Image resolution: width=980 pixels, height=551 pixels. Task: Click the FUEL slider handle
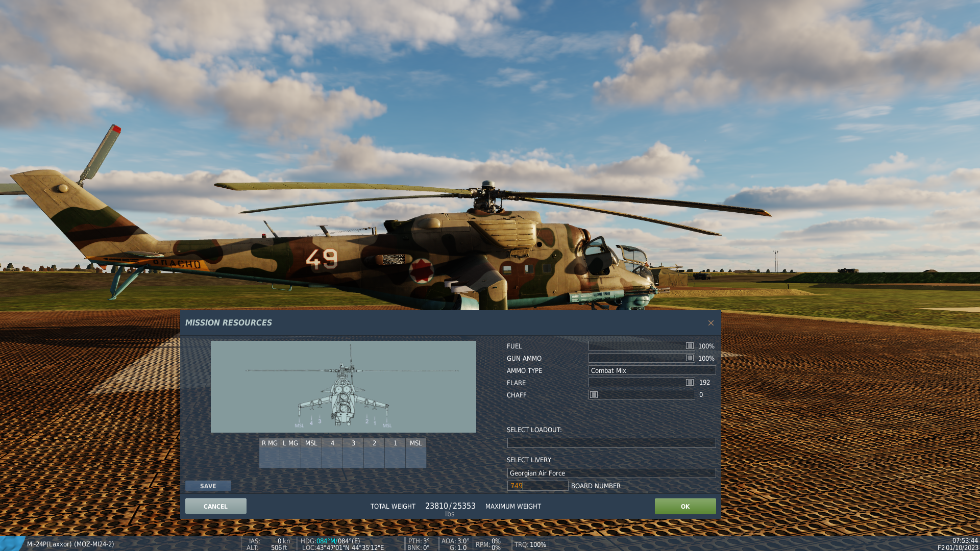[x=690, y=346]
